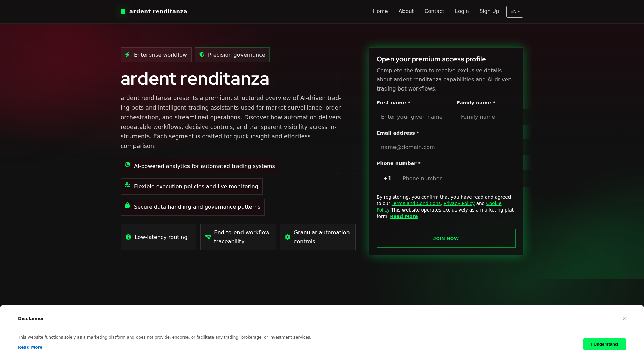
Task: Click 'Open your premium access profile' heading
Action: tap(431, 59)
